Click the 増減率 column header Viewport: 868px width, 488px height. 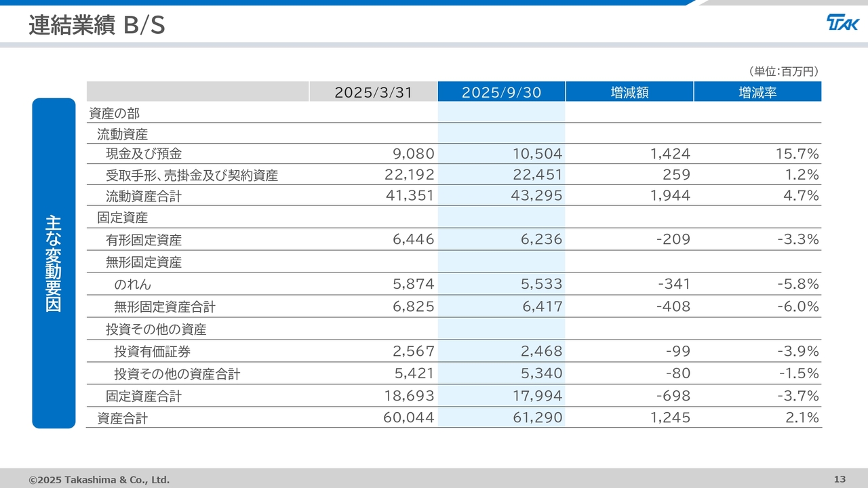pos(757,92)
